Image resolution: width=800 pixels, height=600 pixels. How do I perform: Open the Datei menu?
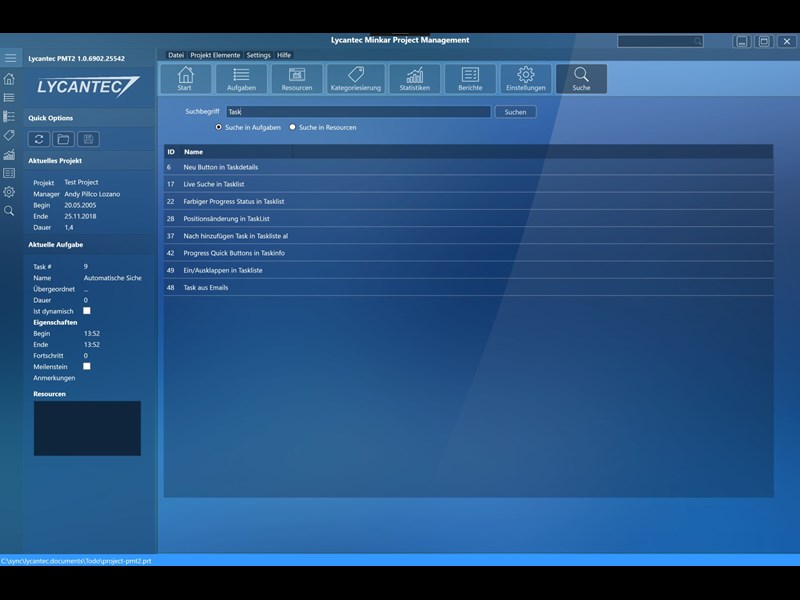[x=176, y=55]
